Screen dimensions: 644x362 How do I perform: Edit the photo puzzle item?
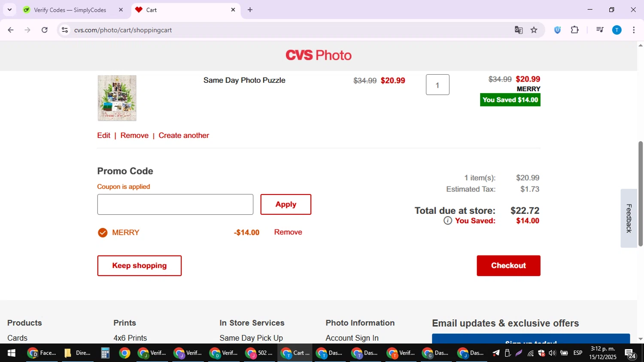(x=103, y=135)
